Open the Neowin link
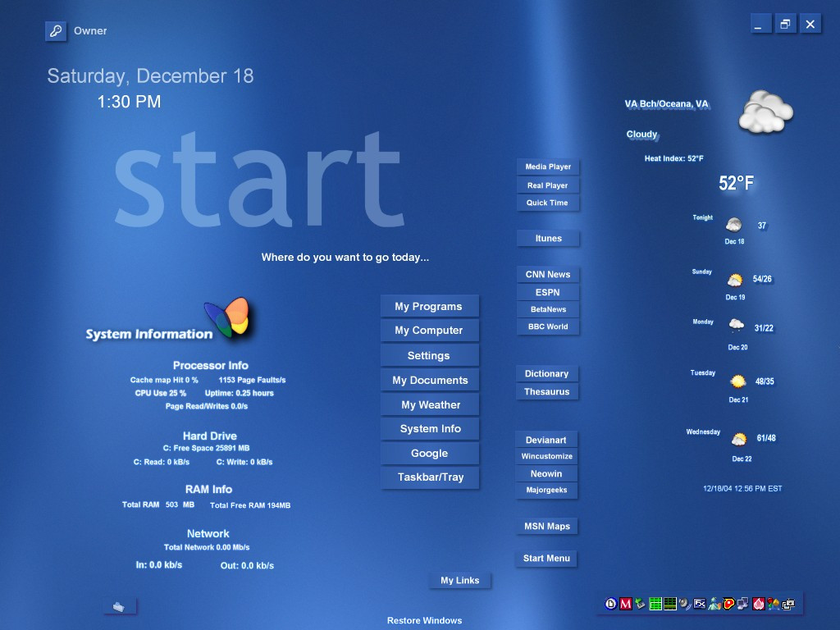This screenshot has width=840, height=630. click(546, 473)
